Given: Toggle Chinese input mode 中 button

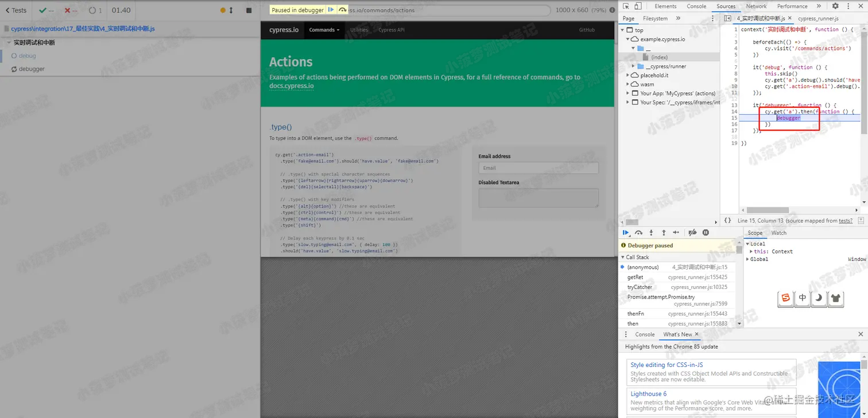Looking at the screenshot, I should (803, 298).
